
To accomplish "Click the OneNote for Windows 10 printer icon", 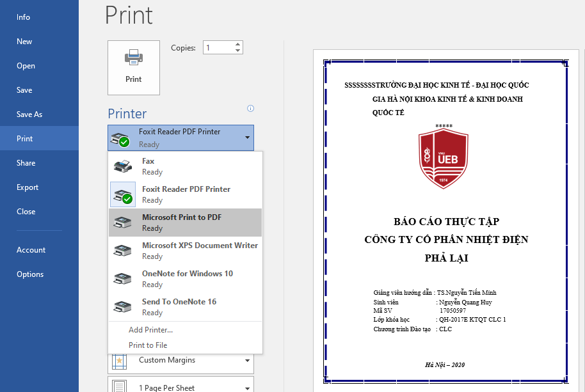I will [x=123, y=279].
